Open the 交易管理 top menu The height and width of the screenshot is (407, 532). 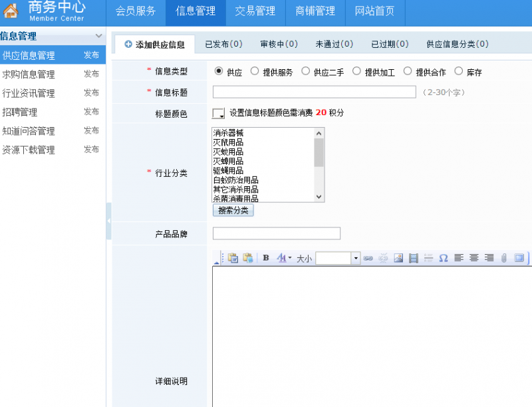255,11
